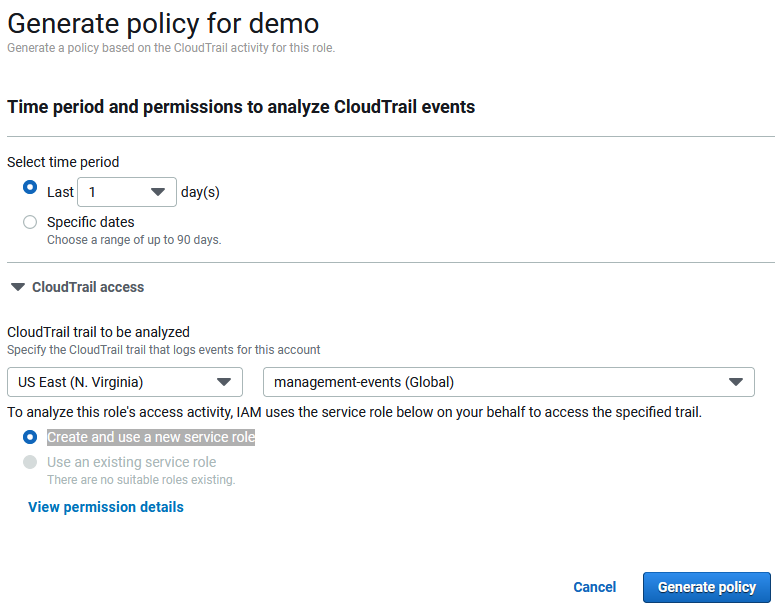Choose Create and use a new service role radio
The height and width of the screenshot is (613, 782).
(x=30, y=437)
